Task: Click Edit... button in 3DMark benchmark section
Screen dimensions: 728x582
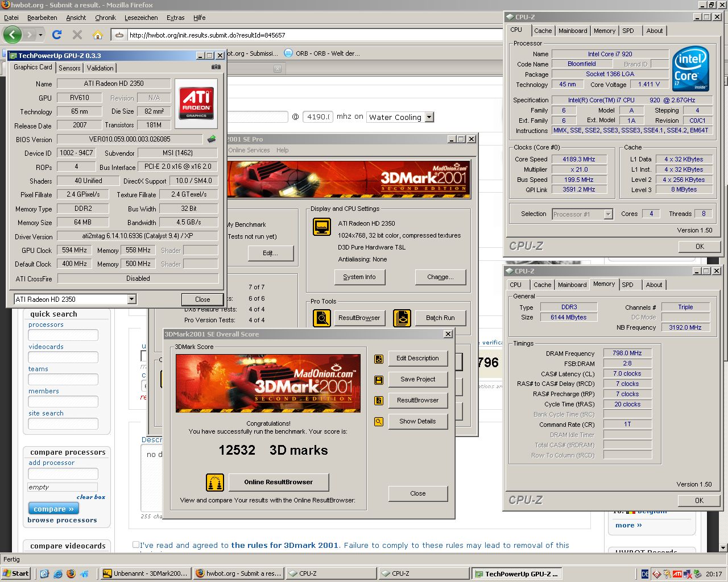Action: pos(271,253)
